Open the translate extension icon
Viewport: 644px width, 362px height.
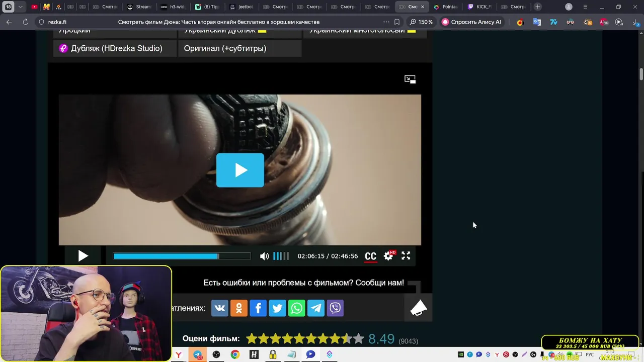pos(537,22)
